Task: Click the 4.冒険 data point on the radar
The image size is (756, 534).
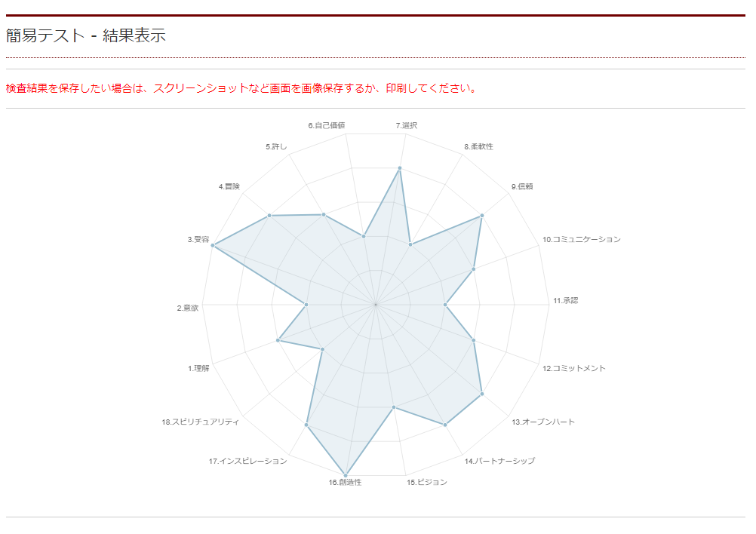Action: coord(269,216)
